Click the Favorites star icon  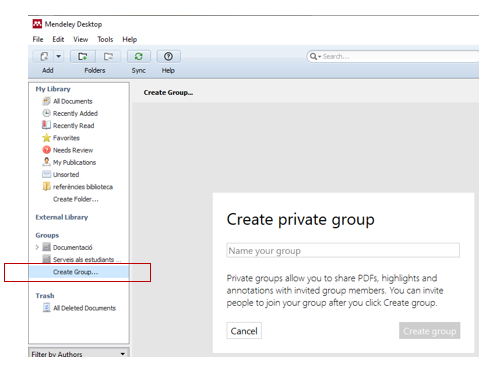click(47, 137)
